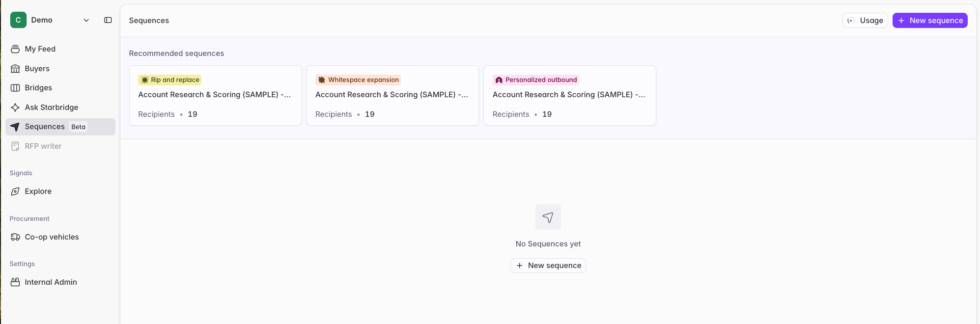Select Sequences in the sidebar
The image size is (980, 324).
60,127
